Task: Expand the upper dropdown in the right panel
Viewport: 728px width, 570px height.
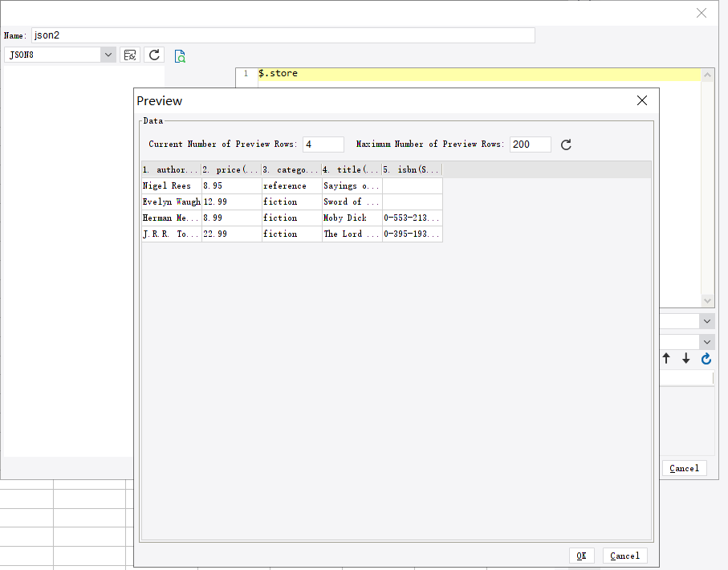Action: point(706,320)
